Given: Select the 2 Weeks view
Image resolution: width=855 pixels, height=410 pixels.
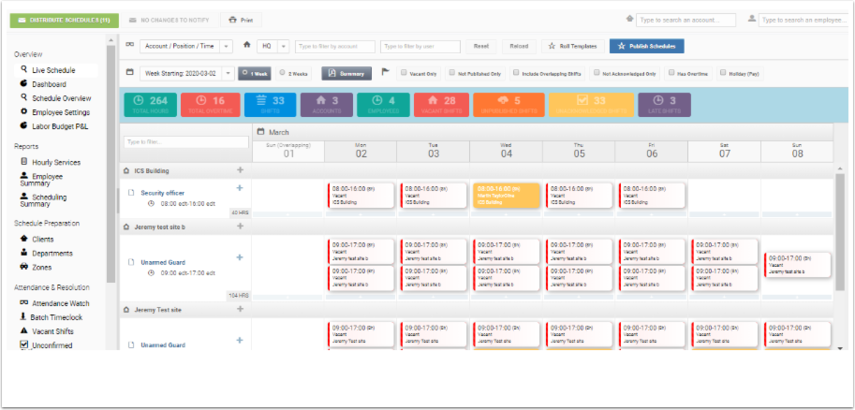Looking at the screenshot, I should tap(293, 73).
